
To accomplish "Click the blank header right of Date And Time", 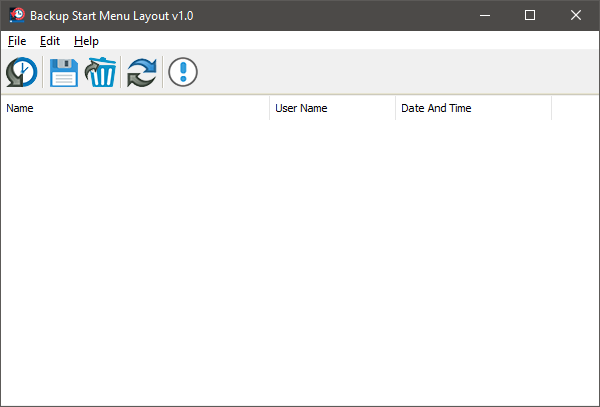I will click(x=574, y=108).
